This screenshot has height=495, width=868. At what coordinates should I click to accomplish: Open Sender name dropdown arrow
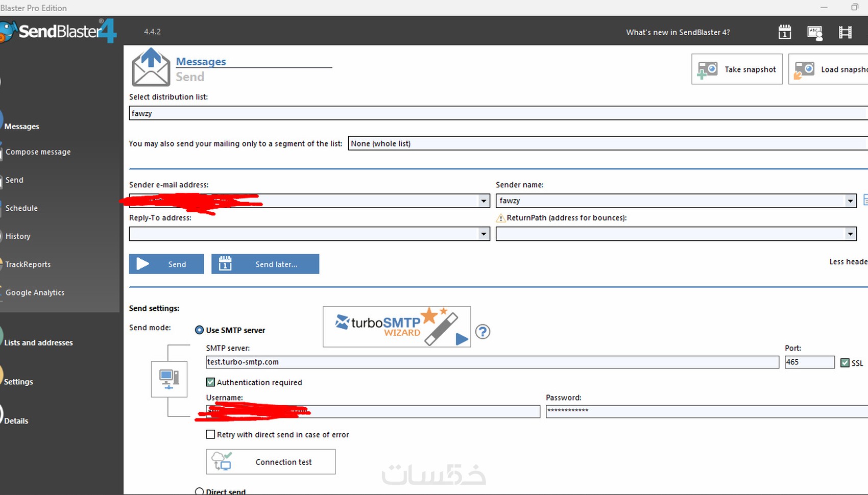pos(850,201)
